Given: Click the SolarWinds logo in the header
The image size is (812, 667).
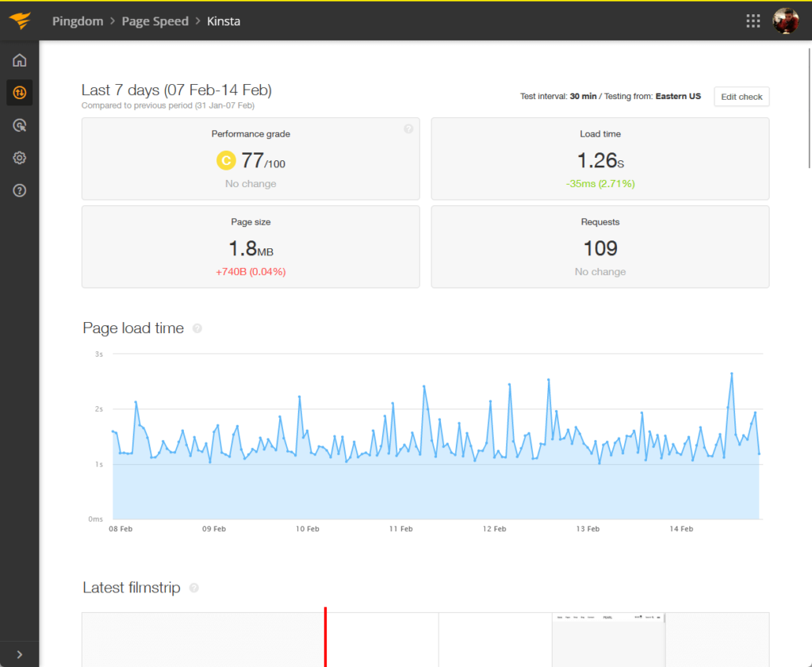Looking at the screenshot, I should [20, 21].
